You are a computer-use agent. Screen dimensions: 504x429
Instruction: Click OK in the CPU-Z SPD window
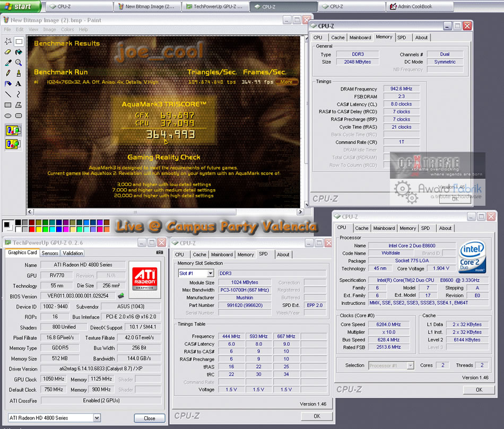point(317,416)
